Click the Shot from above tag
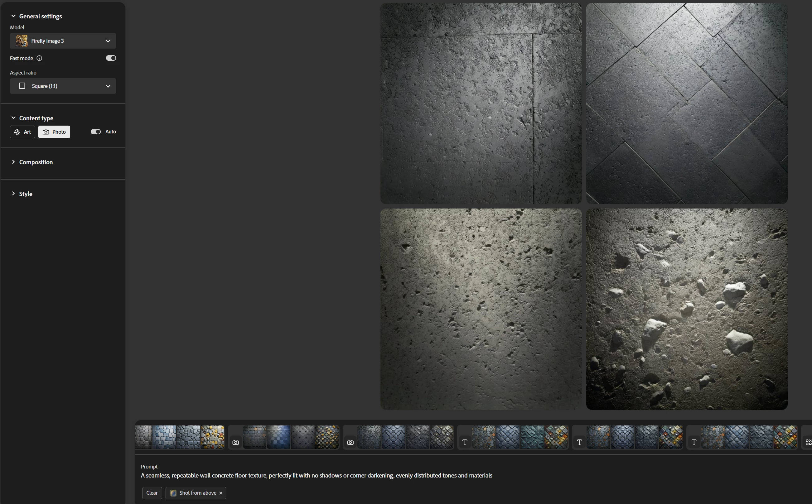The width and height of the screenshot is (812, 504). [x=197, y=493]
